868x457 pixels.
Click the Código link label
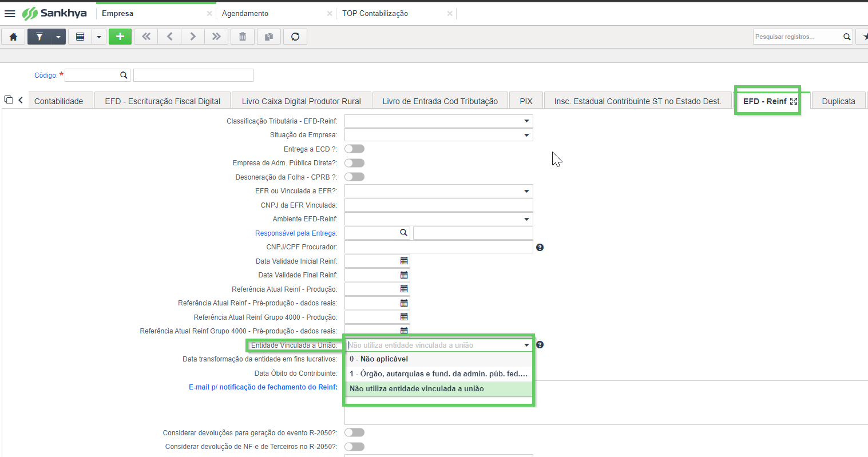click(x=46, y=75)
